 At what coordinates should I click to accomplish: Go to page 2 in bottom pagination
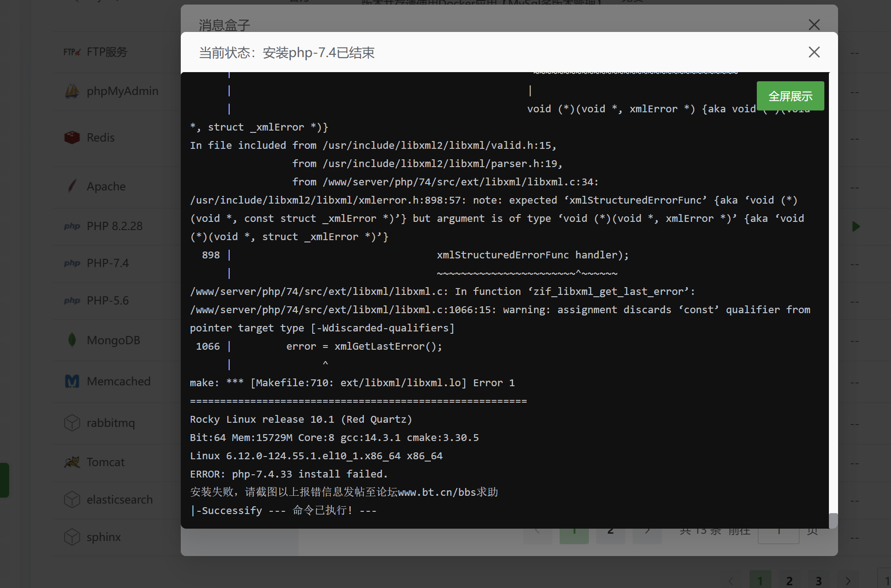(x=789, y=580)
